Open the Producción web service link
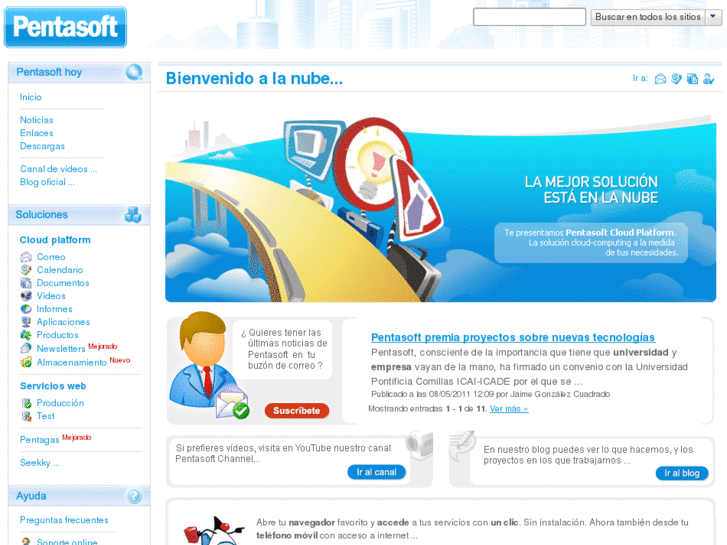Screen dimensions: 727x545 (x=60, y=403)
